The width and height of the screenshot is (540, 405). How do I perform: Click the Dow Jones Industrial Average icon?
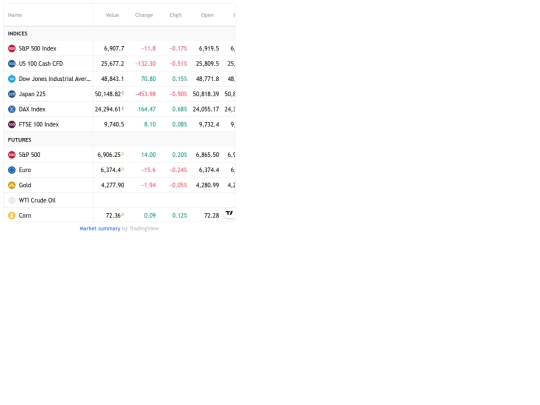coord(12,79)
